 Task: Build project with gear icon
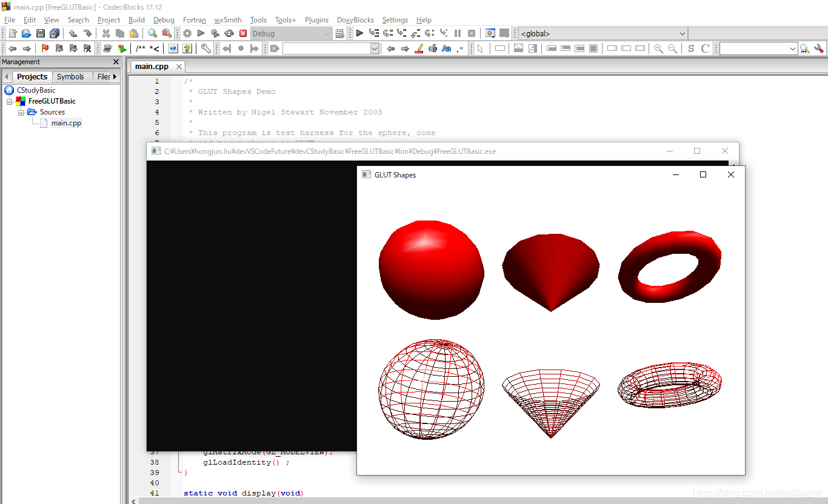(187, 34)
